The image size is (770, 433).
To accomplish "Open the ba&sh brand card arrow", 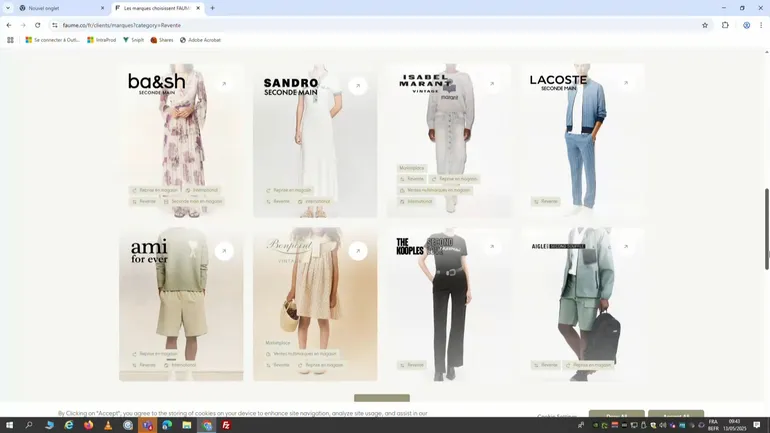I will pyautogui.click(x=224, y=85).
